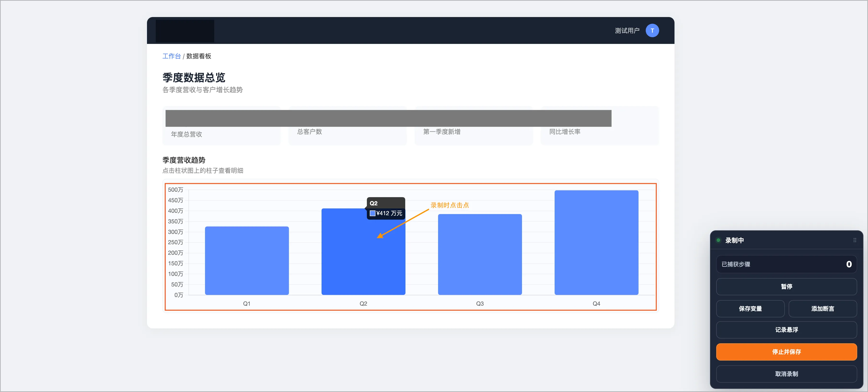Click the 取消录制 button
868x392 pixels.
tap(786, 374)
